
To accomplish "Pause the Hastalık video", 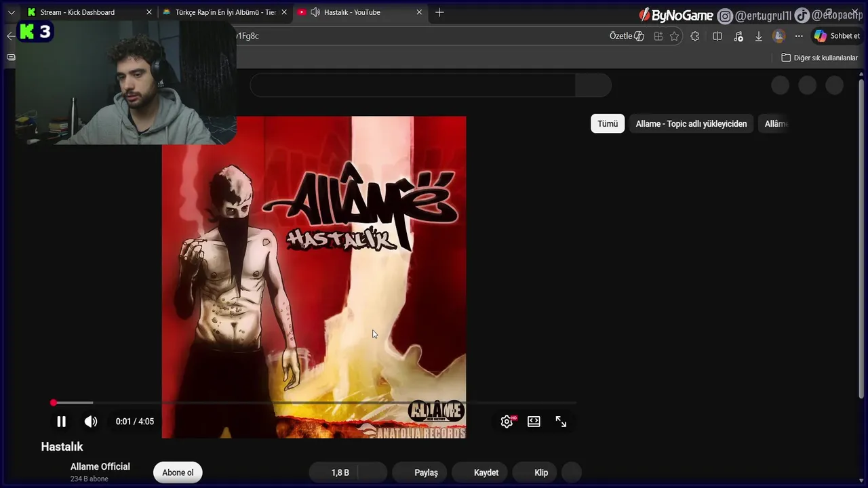I will coord(61,422).
